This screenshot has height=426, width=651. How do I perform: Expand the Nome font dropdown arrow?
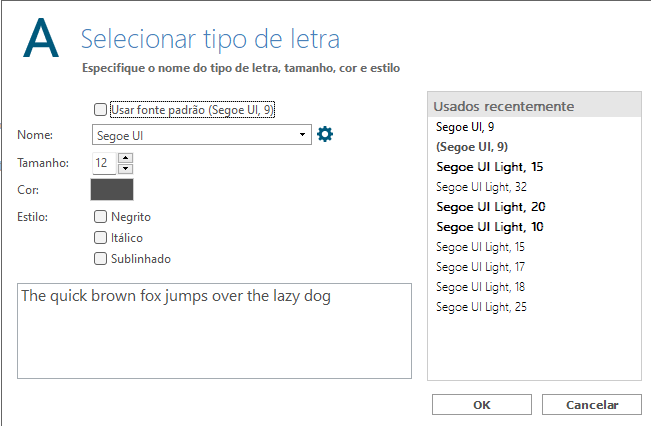pyautogui.click(x=302, y=135)
